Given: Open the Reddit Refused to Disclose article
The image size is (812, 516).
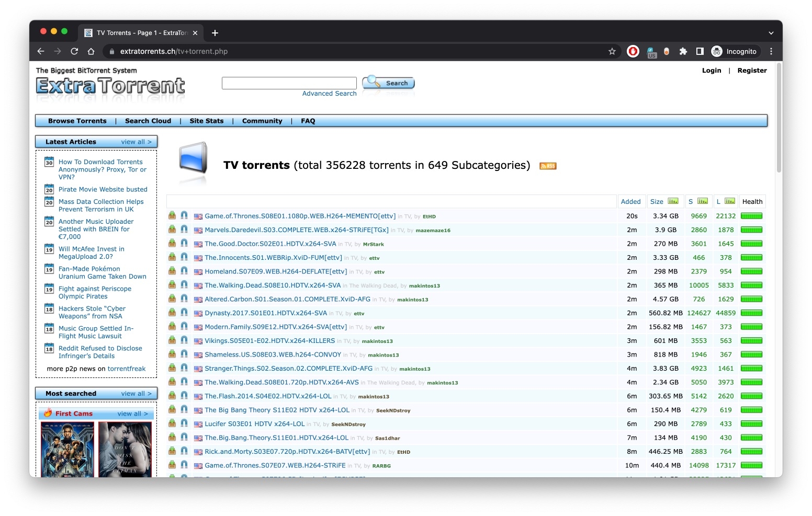Looking at the screenshot, I should click(x=100, y=352).
